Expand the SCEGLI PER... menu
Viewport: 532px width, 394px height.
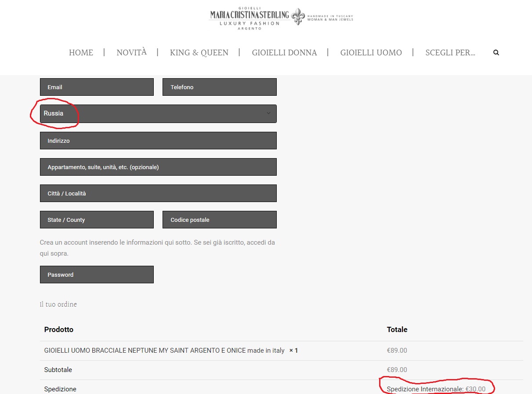click(450, 53)
